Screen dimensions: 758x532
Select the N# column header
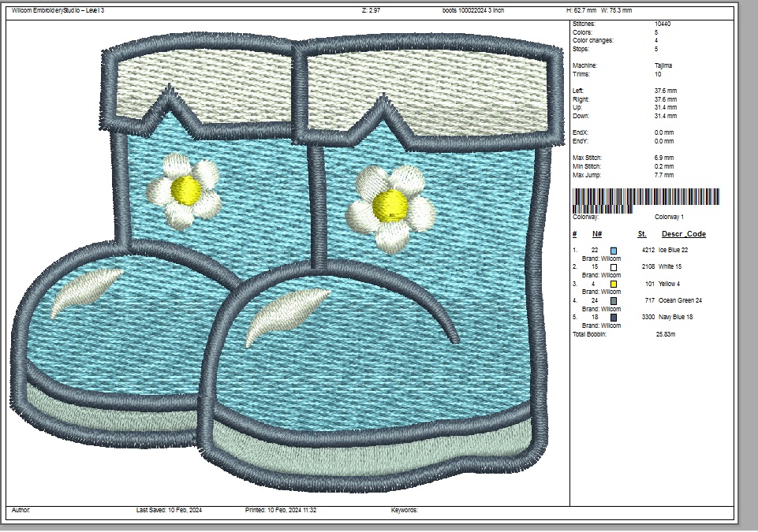point(597,234)
